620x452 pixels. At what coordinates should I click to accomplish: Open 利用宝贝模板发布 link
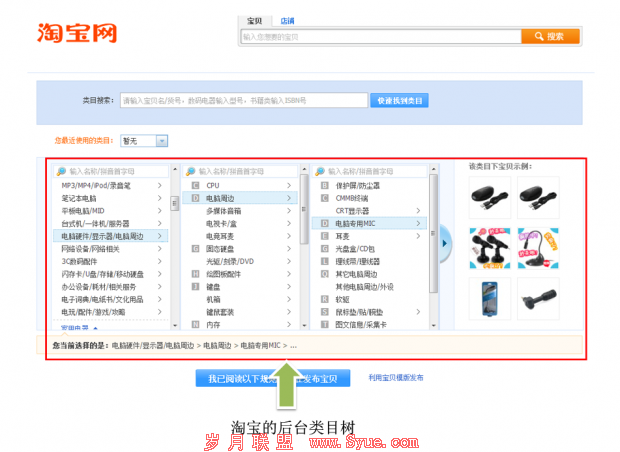click(396, 378)
